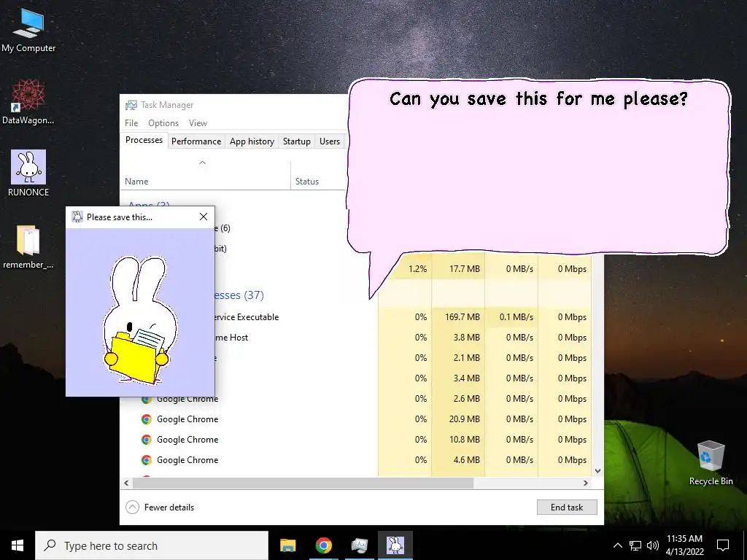Switch to Task Manager taskbar icon

tap(359, 545)
